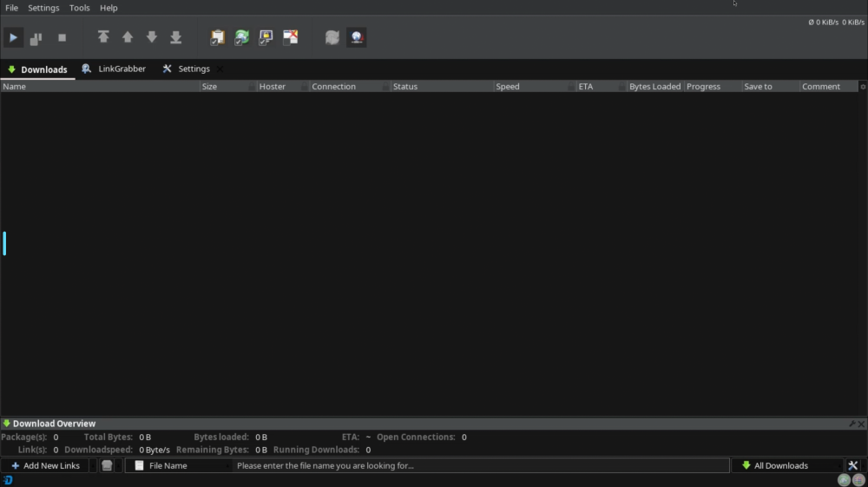Image resolution: width=868 pixels, height=487 pixels.
Task: Toggle silent mode window icon
Action: coord(291,37)
